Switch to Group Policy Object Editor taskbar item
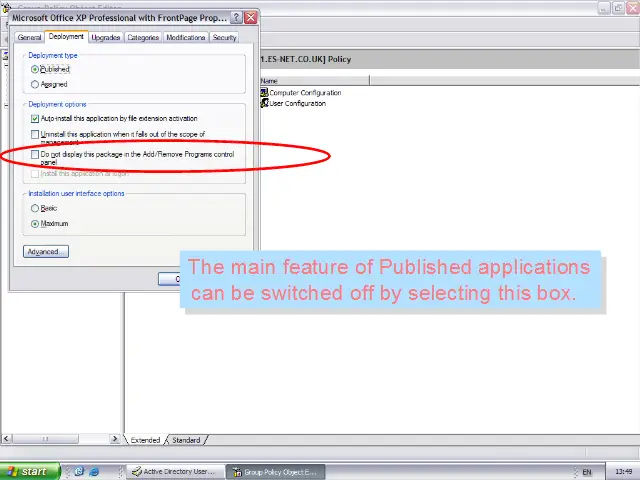The image size is (640, 480). coord(274,471)
